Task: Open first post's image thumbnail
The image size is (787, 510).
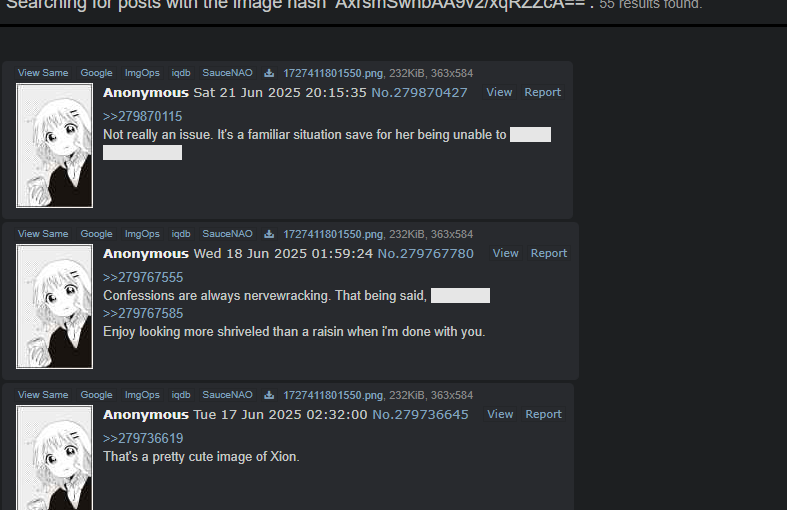Action: pos(54,145)
